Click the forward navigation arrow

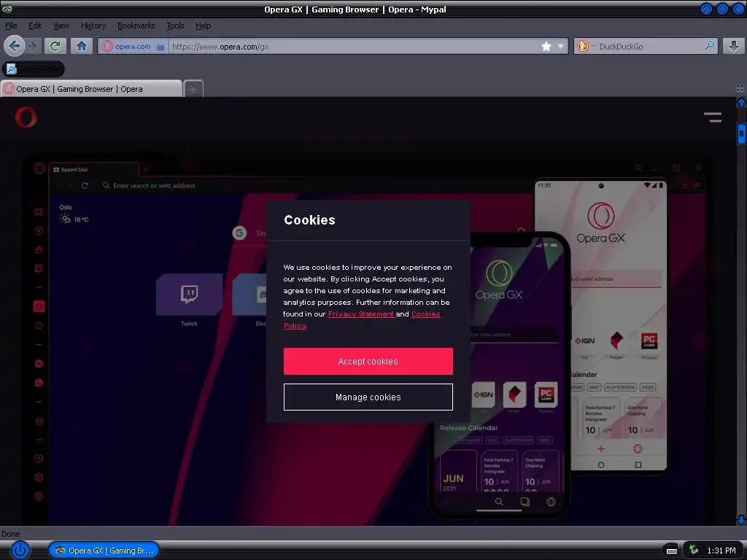(x=32, y=46)
